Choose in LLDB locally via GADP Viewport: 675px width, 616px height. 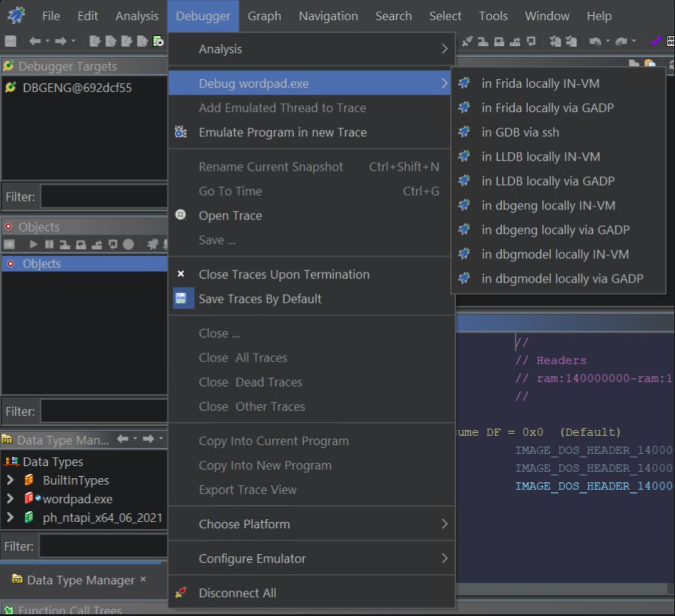point(558,181)
